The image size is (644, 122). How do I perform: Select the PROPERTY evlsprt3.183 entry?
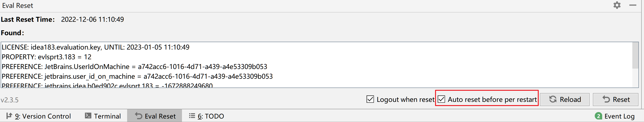click(46, 57)
